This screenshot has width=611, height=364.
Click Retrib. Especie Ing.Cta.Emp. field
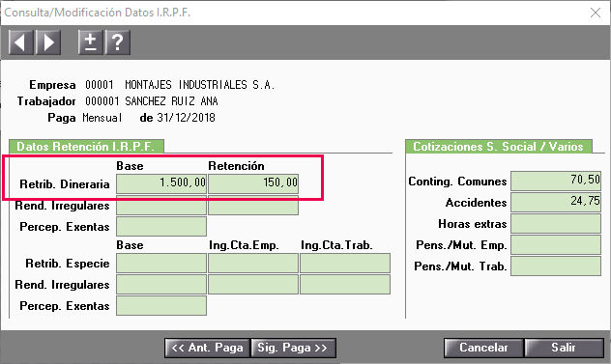click(x=253, y=264)
